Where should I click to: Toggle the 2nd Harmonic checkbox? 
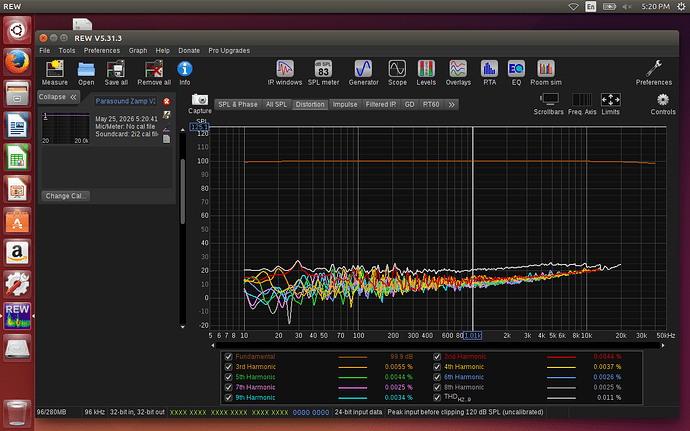(437, 357)
